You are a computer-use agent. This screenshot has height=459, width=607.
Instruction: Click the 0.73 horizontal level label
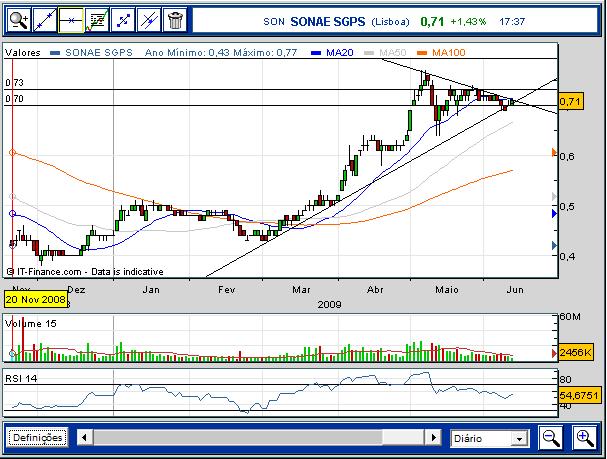(x=14, y=82)
